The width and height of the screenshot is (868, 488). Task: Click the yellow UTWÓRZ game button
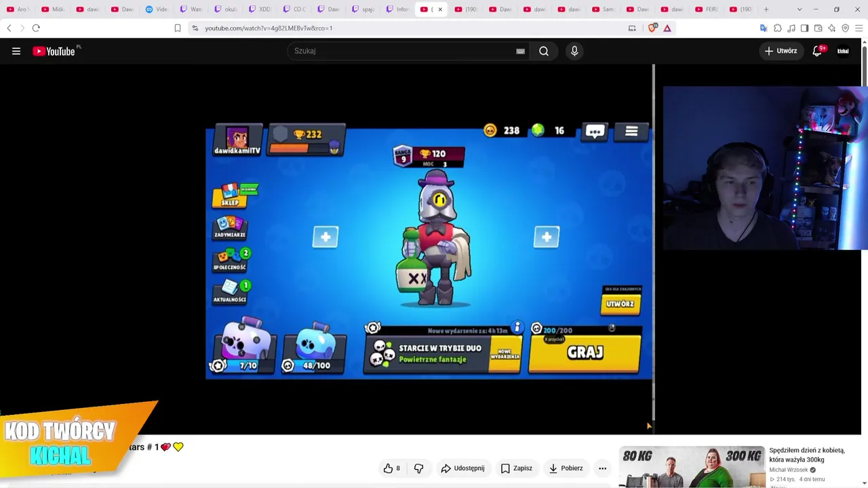coord(620,304)
